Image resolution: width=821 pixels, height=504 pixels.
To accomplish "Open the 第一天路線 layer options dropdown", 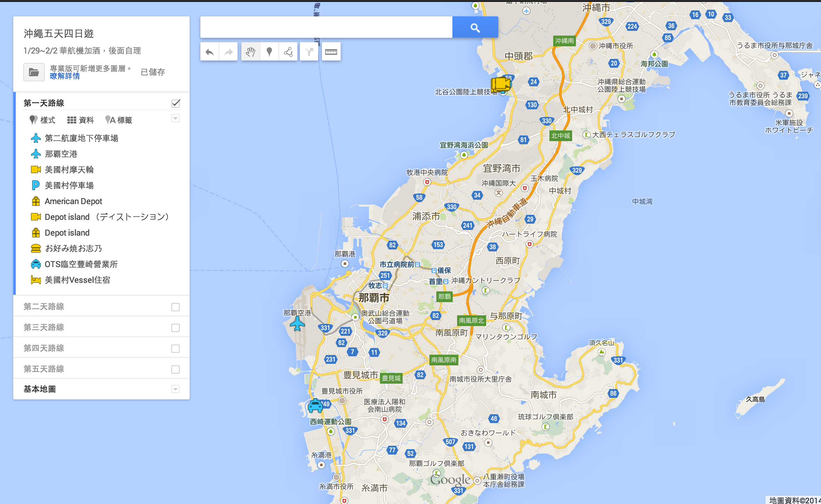I will pyautogui.click(x=175, y=118).
